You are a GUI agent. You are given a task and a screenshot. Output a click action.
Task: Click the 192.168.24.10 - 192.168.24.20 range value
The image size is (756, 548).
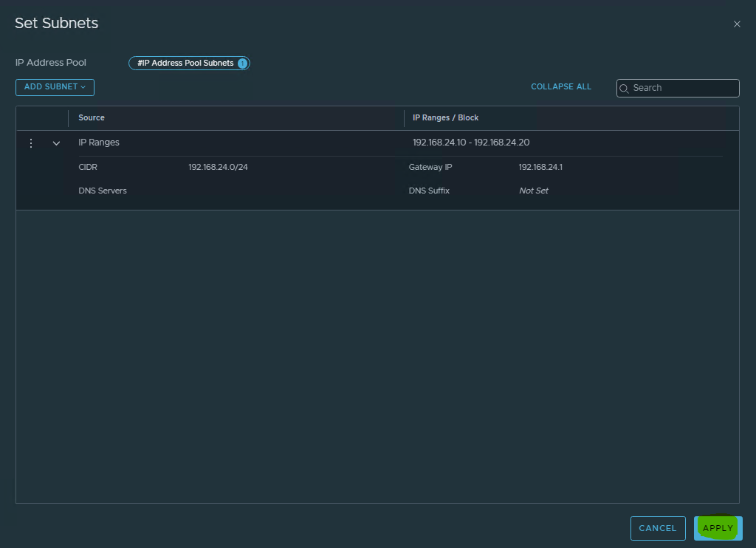coord(471,143)
